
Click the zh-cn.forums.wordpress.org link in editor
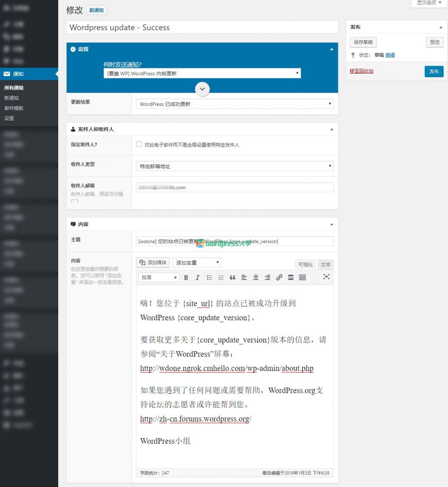click(196, 419)
